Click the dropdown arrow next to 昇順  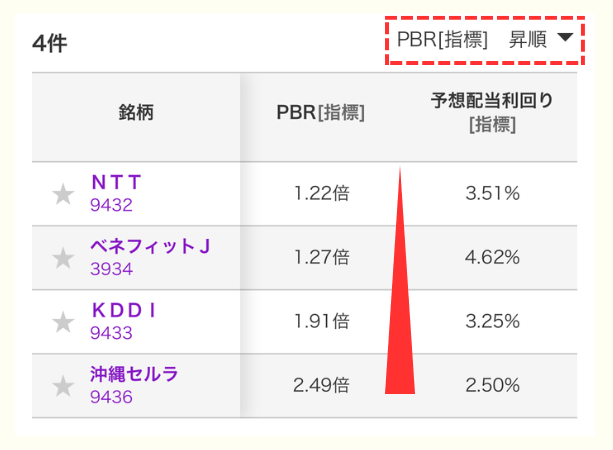click(566, 39)
